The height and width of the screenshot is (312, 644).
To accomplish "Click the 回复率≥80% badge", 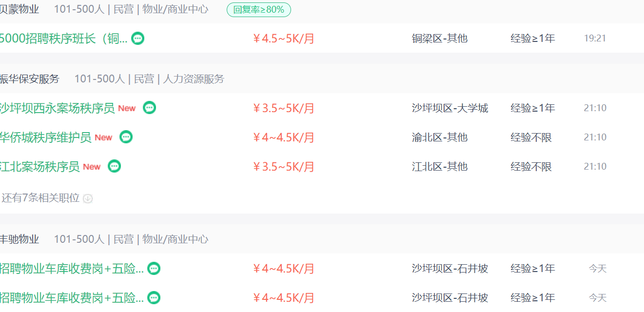I will (259, 9).
